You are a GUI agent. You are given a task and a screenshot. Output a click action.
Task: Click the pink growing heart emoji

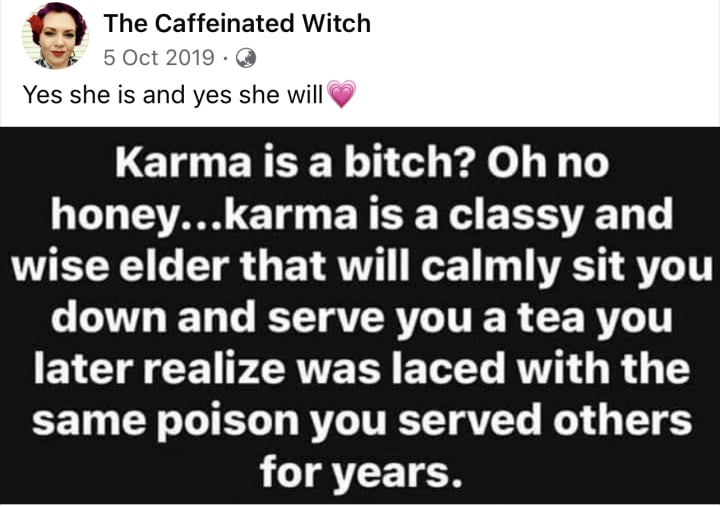coord(342,94)
